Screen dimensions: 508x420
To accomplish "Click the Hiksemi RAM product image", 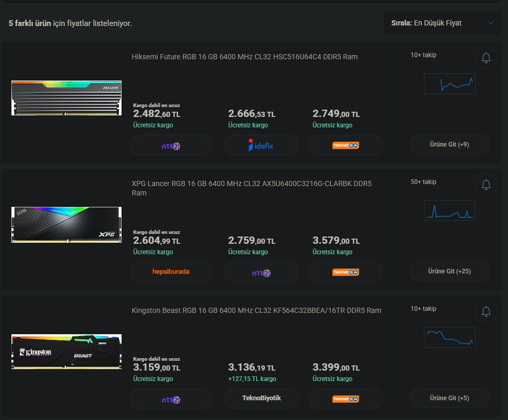I will tap(66, 98).
